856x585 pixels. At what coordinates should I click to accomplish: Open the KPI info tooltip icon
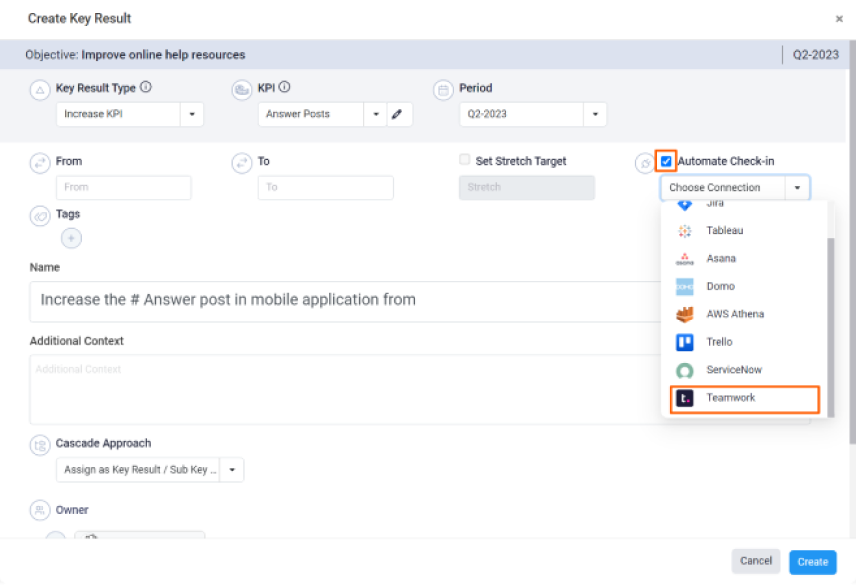284,87
